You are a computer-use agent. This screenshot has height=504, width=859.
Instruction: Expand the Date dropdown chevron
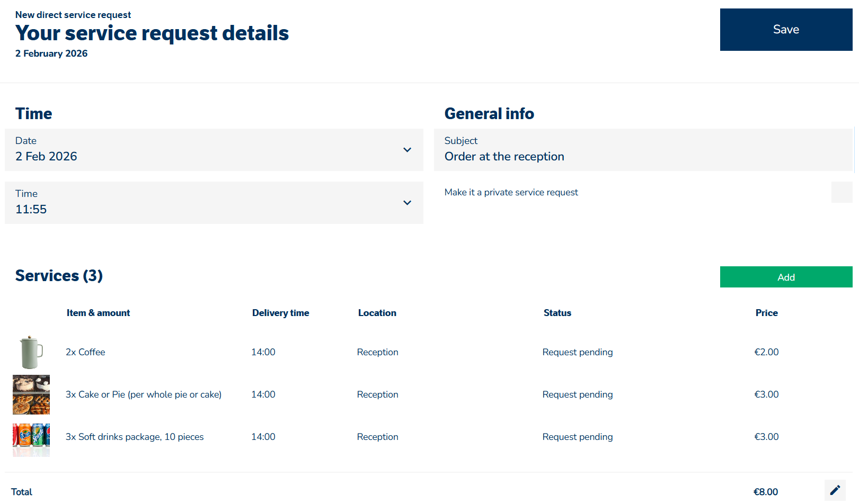click(x=407, y=150)
